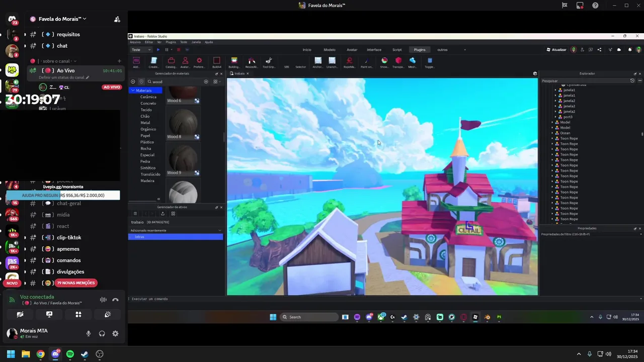Click the Transparency plugin red cube
The width and height of the screenshot is (644, 362).
[398, 62]
